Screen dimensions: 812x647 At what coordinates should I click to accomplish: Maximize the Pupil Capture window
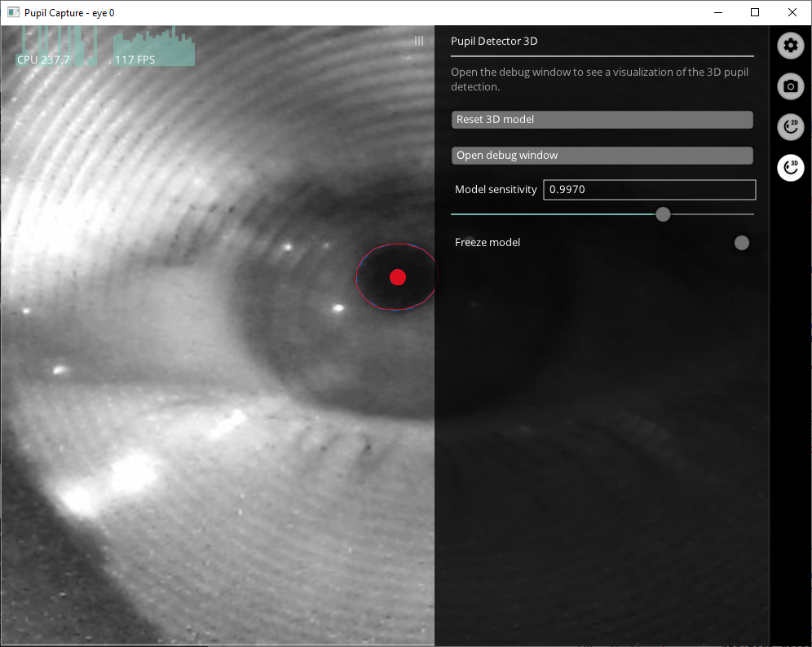(x=755, y=12)
